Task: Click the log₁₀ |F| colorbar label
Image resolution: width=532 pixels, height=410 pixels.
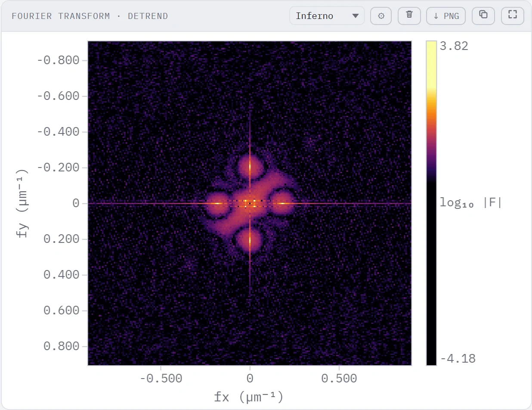Action: tap(471, 202)
